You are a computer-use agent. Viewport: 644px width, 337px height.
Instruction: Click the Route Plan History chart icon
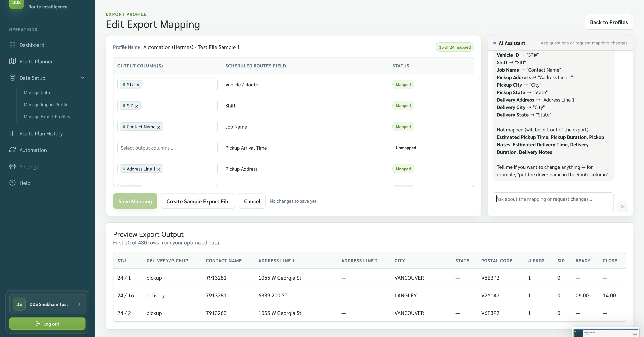[x=12, y=133]
